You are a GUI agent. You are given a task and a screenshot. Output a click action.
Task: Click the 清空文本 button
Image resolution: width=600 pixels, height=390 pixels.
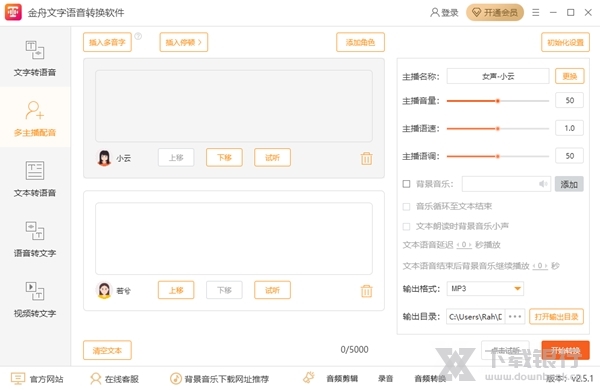(x=107, y=350)
